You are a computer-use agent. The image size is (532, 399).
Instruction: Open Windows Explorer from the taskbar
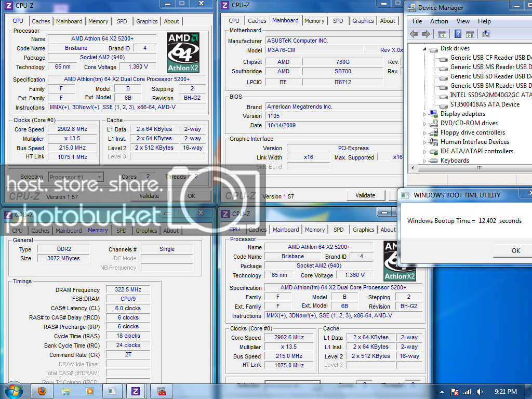pos(66,392)
